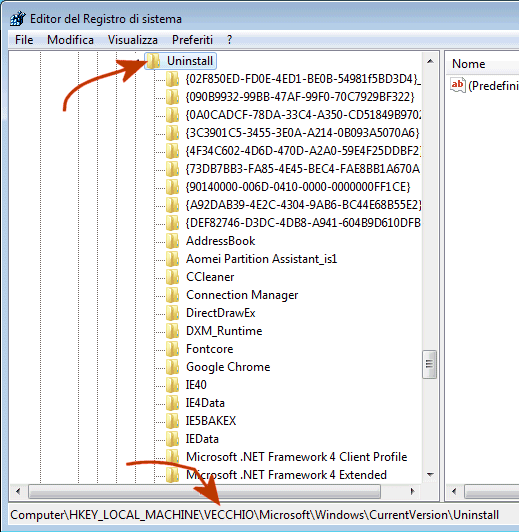Click the (Predefinito) string value icon
The image size is (519, 532).
(x=457, y=85)
